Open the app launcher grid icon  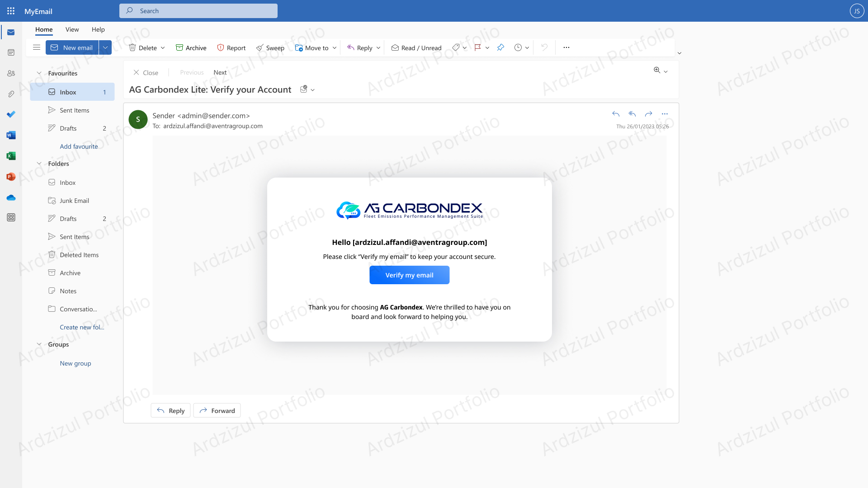click(x=11, y=11)
